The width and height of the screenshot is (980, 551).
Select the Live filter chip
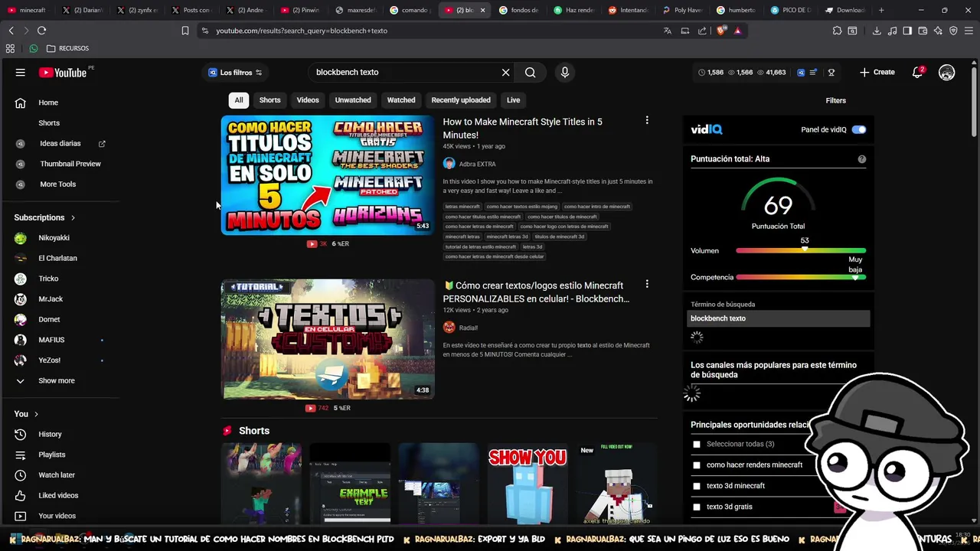coord(513,100)
